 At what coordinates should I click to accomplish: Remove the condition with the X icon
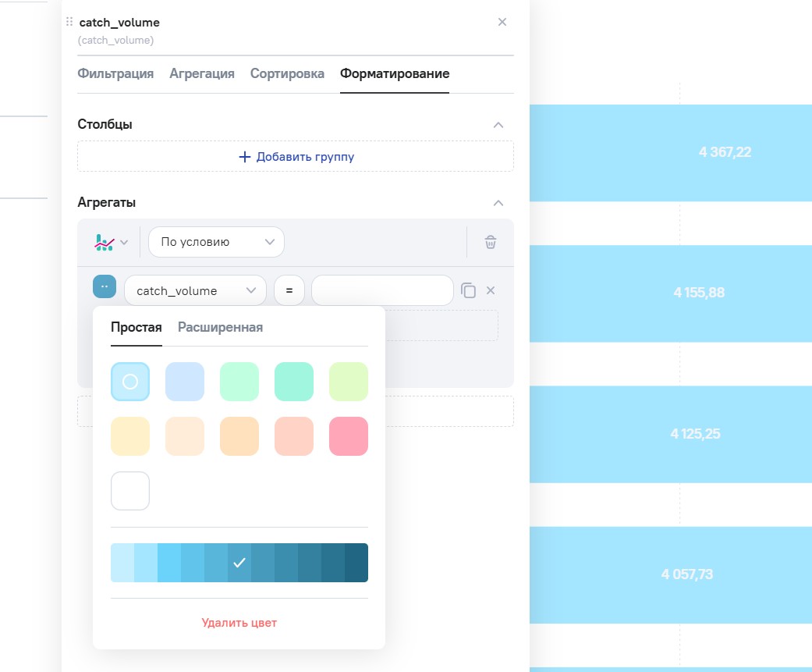tap(491, 290)
